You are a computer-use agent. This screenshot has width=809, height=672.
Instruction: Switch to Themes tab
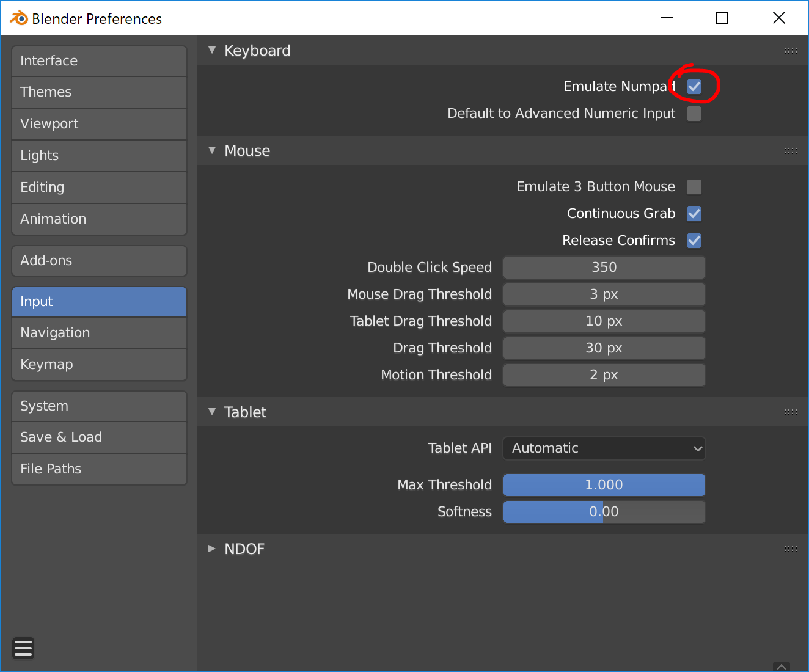pos(99,92)
